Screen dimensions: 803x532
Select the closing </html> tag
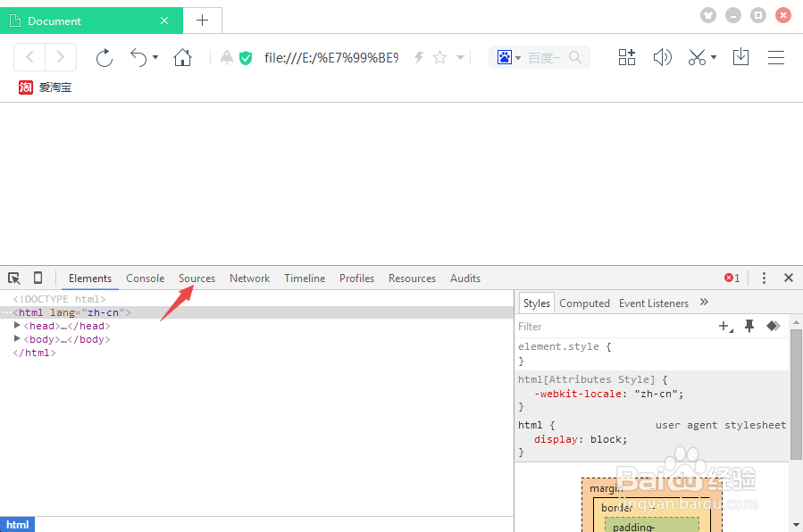tap(34, 353)
